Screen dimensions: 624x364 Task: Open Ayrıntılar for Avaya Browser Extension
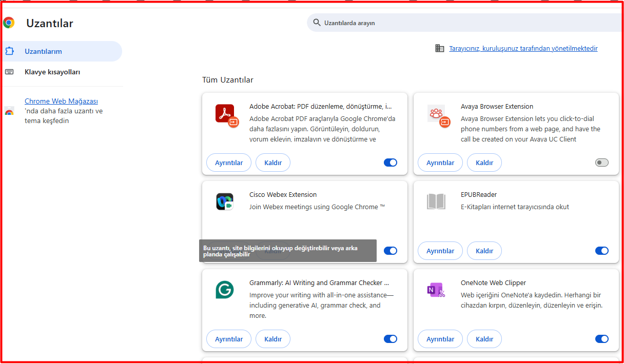(x=440, y=163)
